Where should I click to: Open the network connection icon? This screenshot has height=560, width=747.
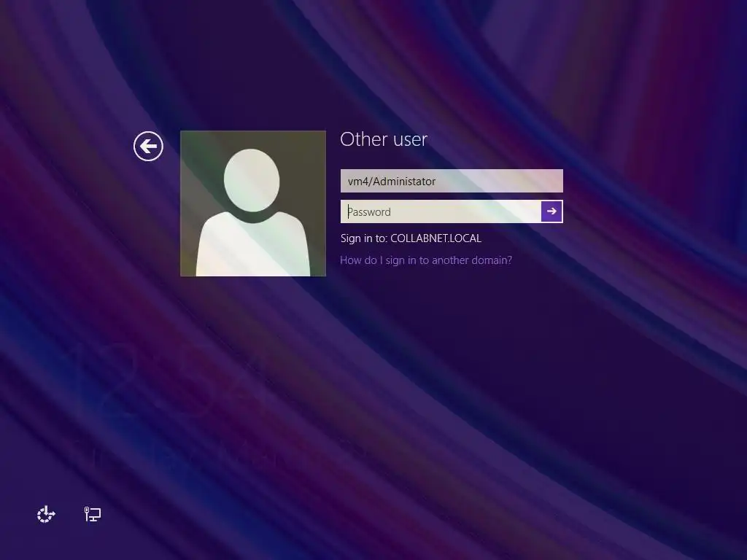point(93,514)
